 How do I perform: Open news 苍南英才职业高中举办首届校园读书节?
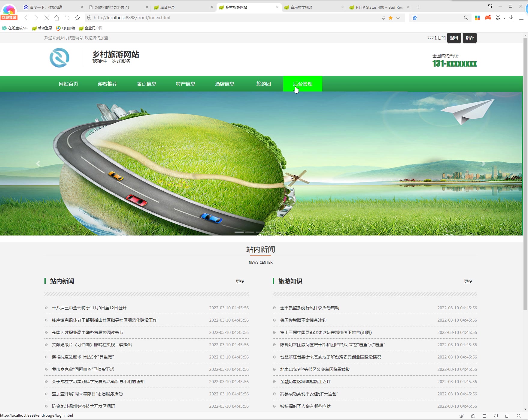click(x=88, y=332)
